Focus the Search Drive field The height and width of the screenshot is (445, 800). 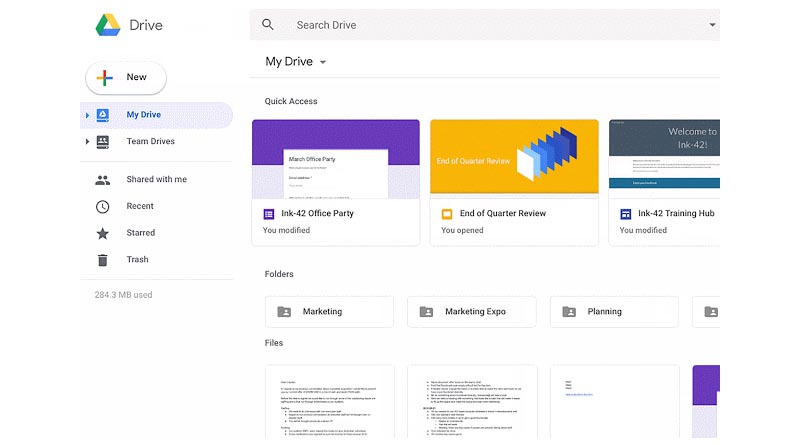(x=485, y=24)
